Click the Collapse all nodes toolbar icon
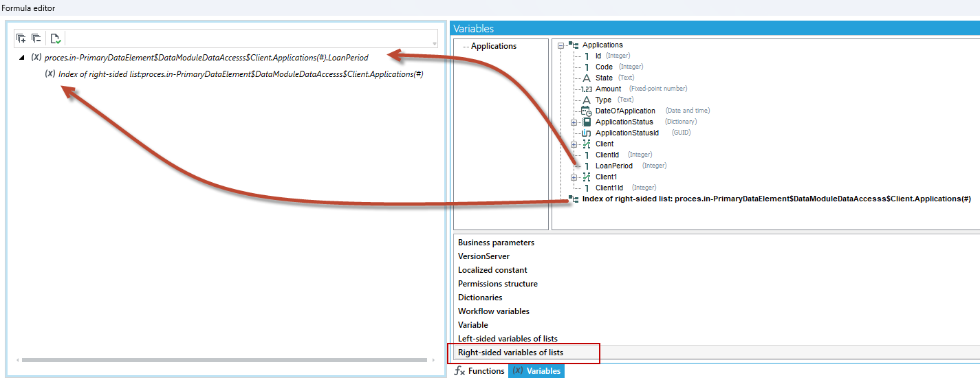980x380 pixels. tap(36, 38)
